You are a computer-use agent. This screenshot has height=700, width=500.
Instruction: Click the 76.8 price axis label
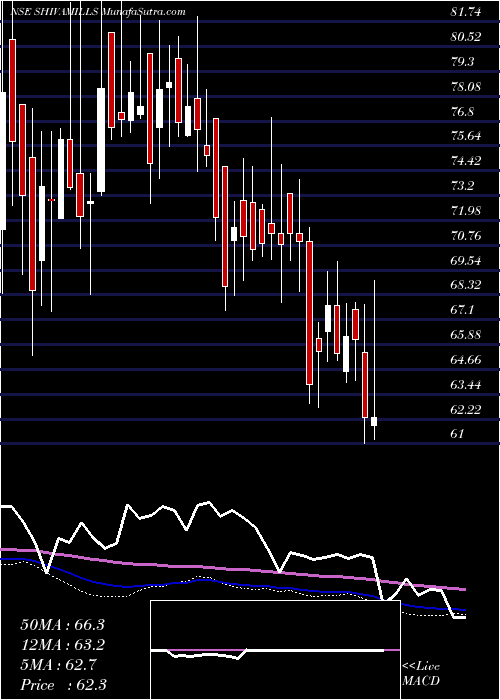(462, 112)
